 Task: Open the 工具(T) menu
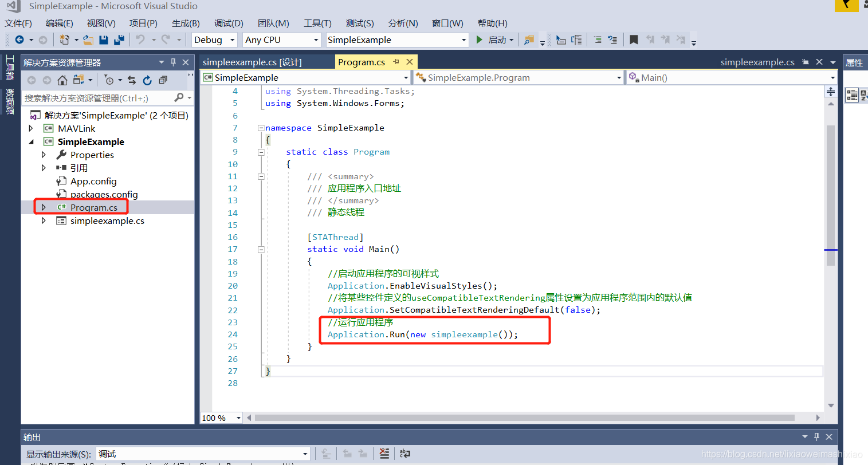click(x=317, y=23)
